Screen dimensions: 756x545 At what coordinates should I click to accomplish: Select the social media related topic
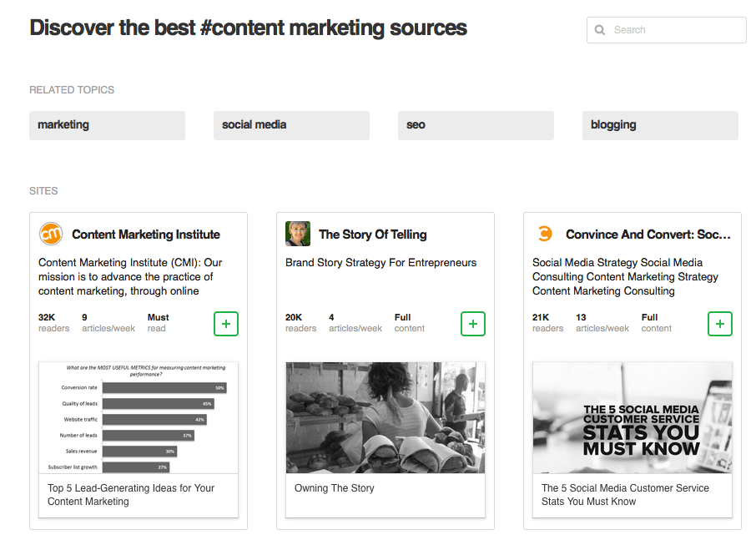pyautogui.click(x=291, y=125)
